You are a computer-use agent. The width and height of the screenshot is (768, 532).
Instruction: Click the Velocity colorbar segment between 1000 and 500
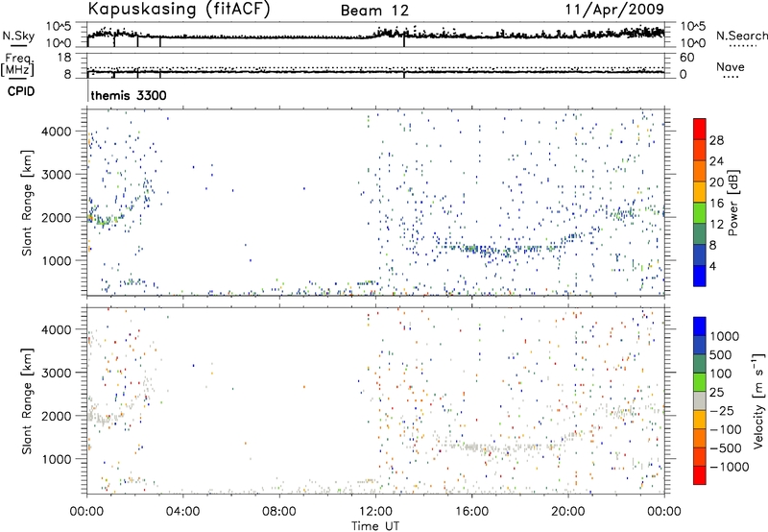pos(700,345)
